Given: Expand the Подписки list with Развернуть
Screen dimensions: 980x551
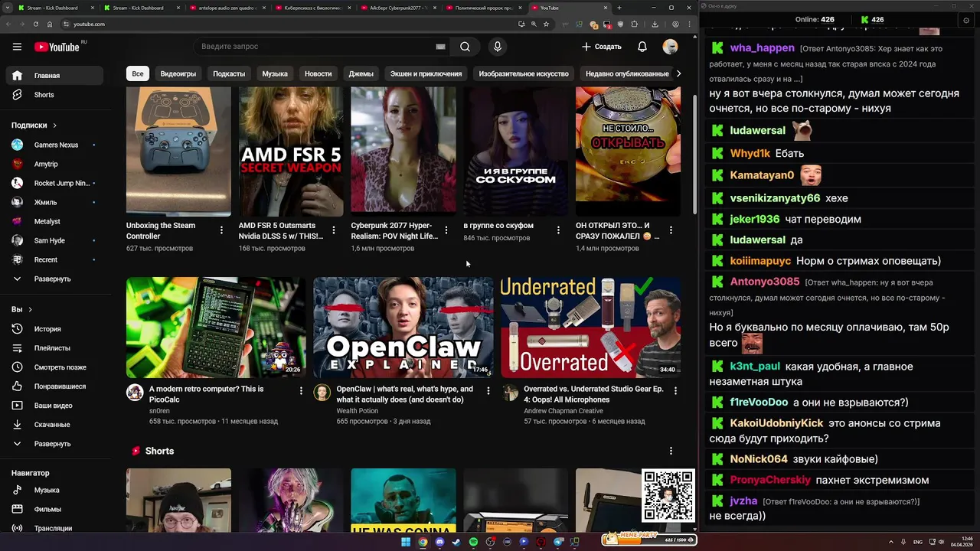Looking at the screenshot, I should [x=54, y=279].
